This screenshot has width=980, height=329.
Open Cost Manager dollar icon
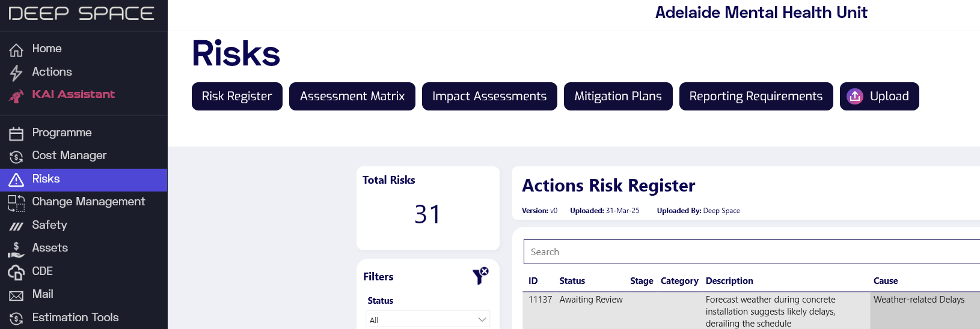[16, 156]
